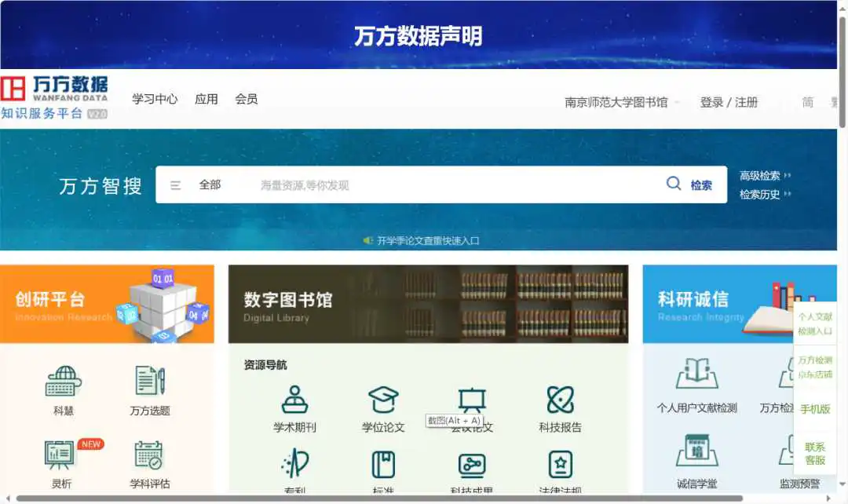Open the 监测预警 item
848x504 pixels.
799,484
